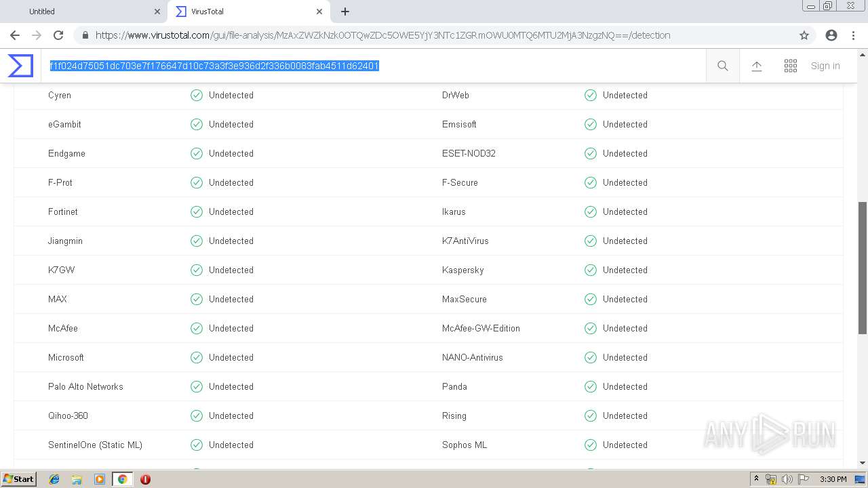This screenshot has height=488, width=868.
Task: Click the Microsoft undetected checkmark icon
Action: (197, 357)
